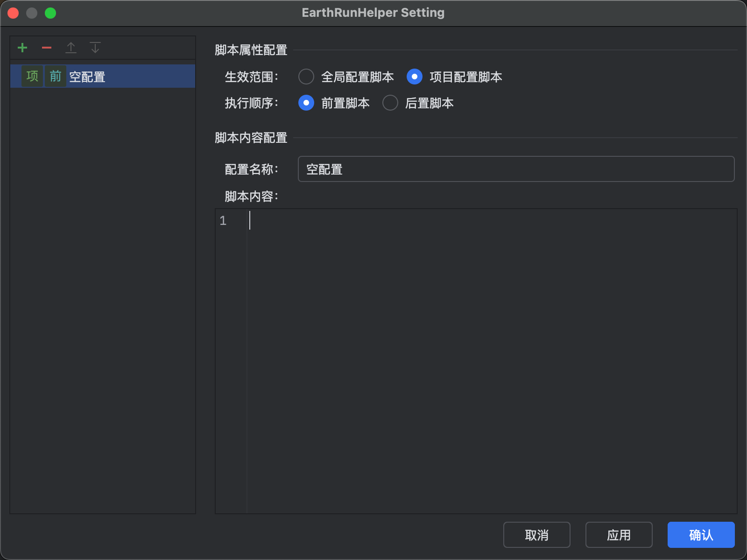Click the 前 pre-script badge in list
747x560 pixels.
point(55,76)
